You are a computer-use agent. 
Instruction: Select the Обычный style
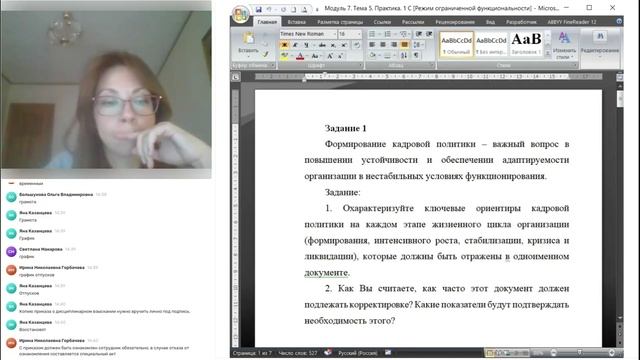(457, 44)
